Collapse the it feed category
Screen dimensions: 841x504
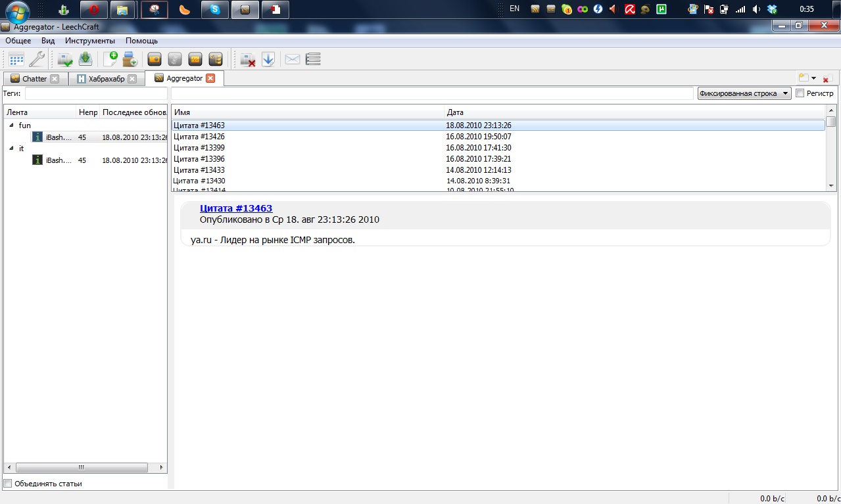point(11,149)
